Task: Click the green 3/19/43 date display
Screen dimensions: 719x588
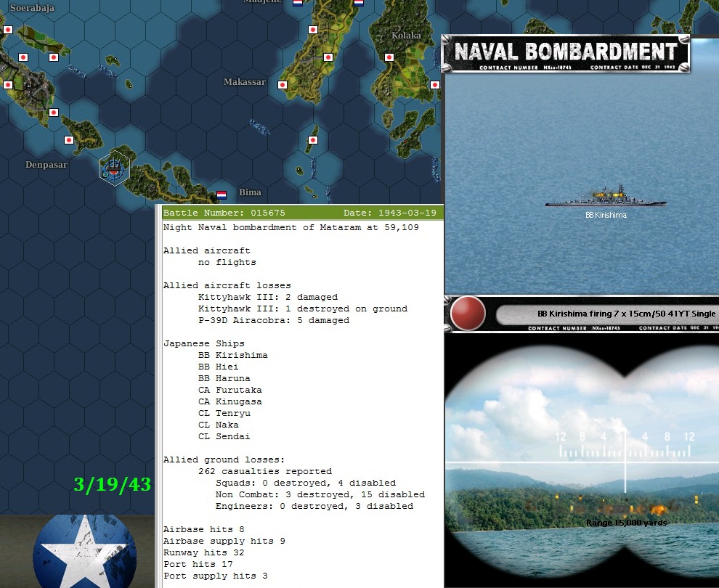Action: (113, 484)
